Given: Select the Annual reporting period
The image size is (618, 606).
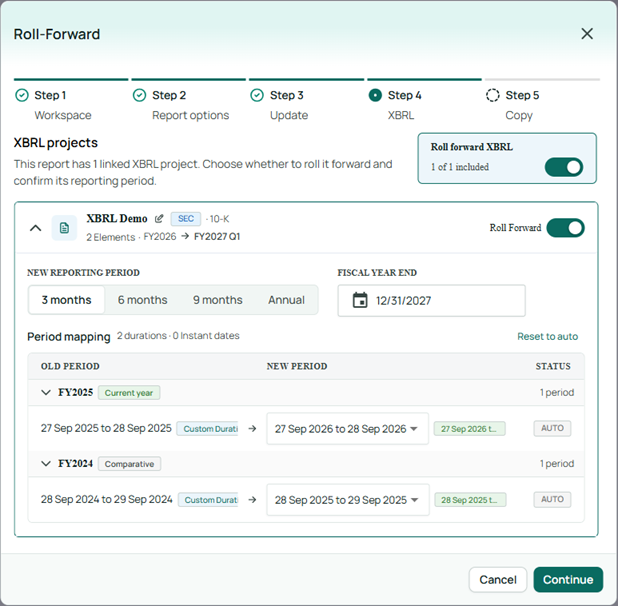Looking at the screenshot, I should (287, 300).
